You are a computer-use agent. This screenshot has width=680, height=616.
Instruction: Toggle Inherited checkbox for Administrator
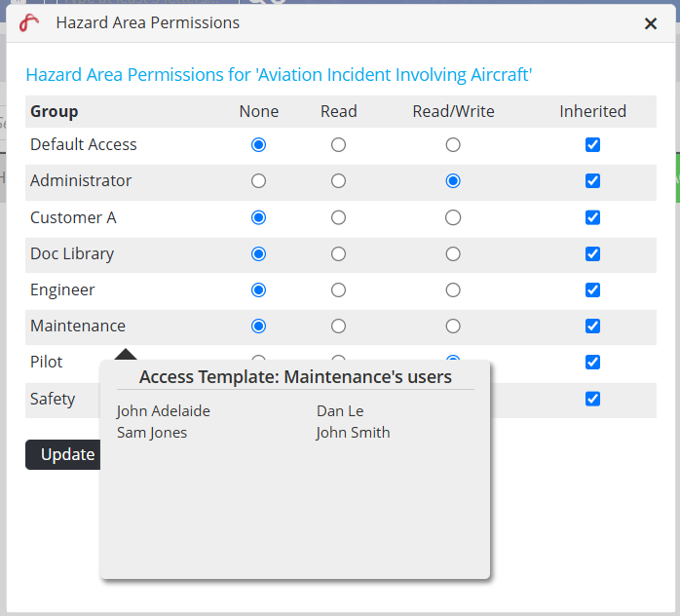click(x=592, y=180)
